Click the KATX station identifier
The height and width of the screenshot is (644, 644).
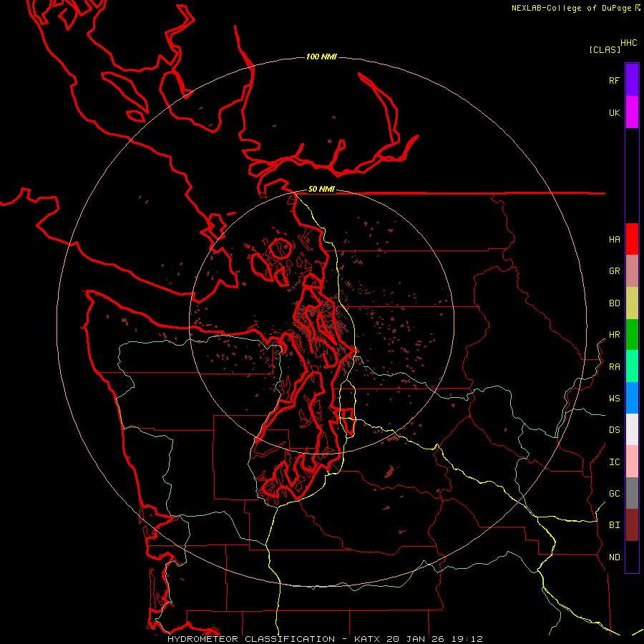[x=367, y=639]
